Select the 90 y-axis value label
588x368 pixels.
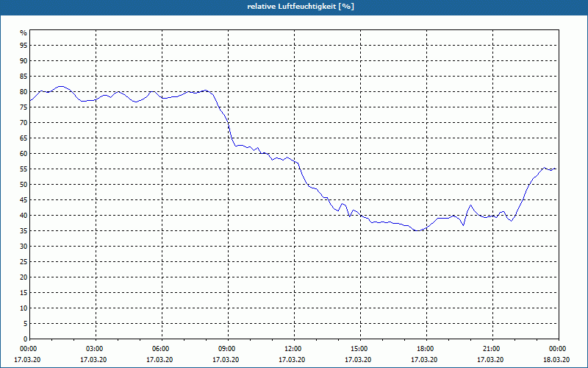pos(24,61)
